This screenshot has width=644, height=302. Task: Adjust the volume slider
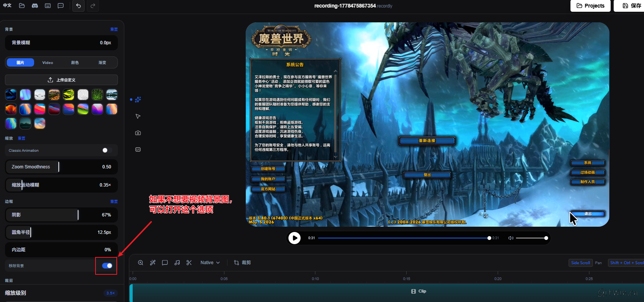click(531, 238)
